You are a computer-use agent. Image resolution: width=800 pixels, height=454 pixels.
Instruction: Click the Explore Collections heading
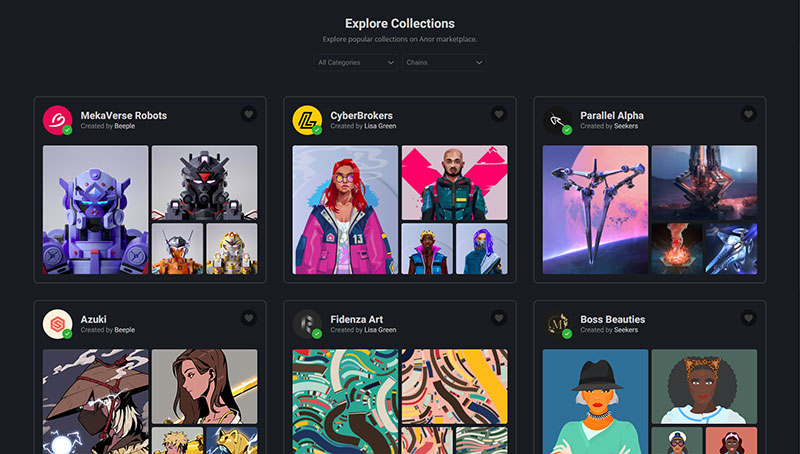400,23
